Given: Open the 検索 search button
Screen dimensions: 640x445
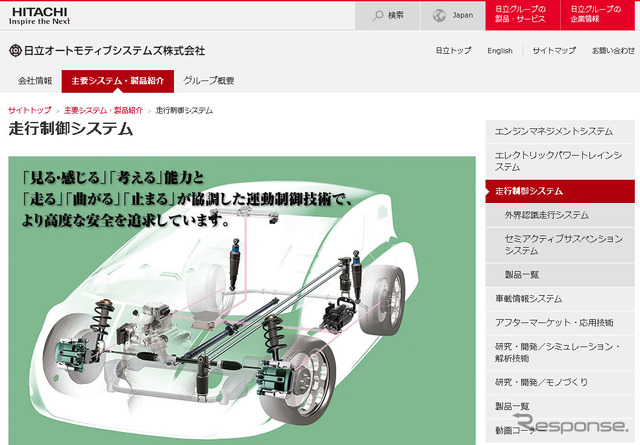Looking at the screenshot, I should click(x=387, y=16).
